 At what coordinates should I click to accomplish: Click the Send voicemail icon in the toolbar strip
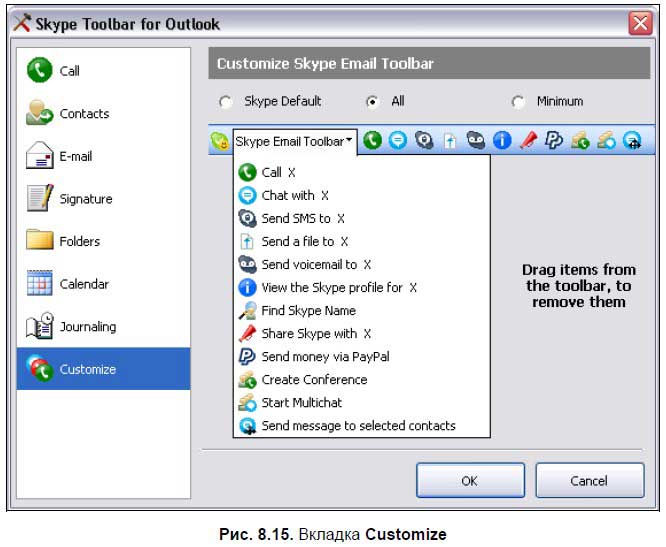pyautogui.click(x=476, y=142)
